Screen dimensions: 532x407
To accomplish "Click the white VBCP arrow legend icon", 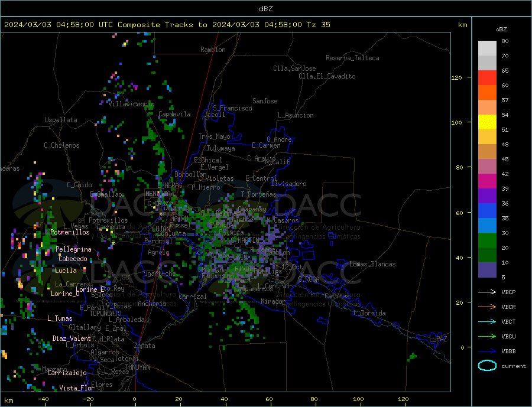I will point(487,292).
